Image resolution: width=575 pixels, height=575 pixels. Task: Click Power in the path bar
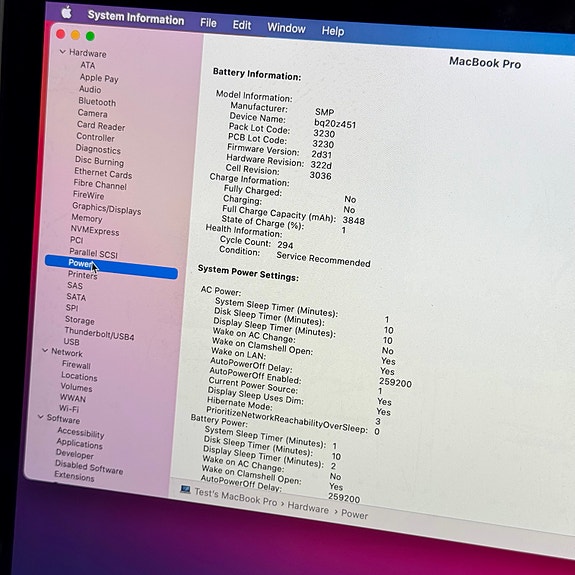pyautogui.click(x=354, y=514)
